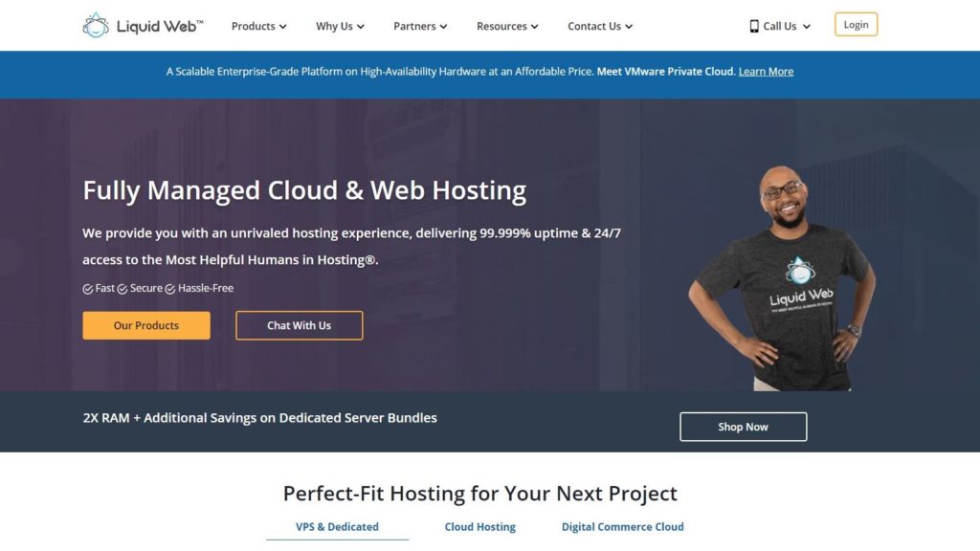This screenshot has width=980, height=551.
Task: Expand the Resources chevron arrow
Action: click(534, 27)
